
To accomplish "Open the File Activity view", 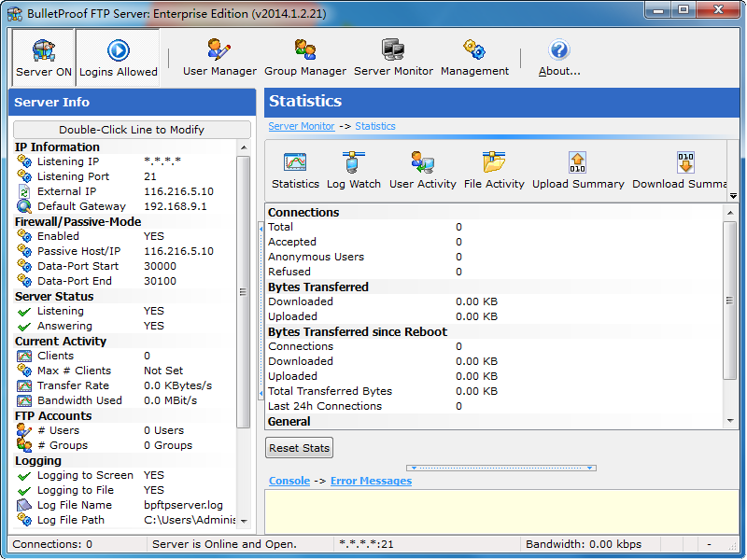I will click(494, 171).
